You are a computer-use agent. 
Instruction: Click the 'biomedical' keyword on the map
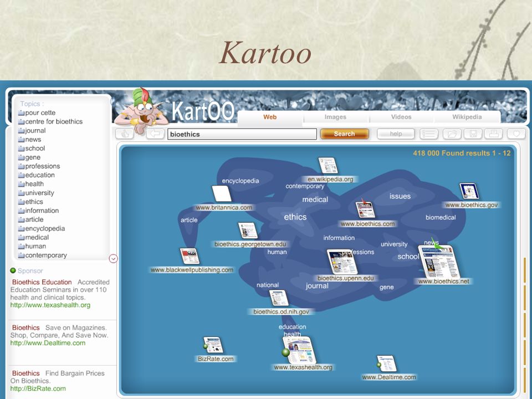(441, 217)
